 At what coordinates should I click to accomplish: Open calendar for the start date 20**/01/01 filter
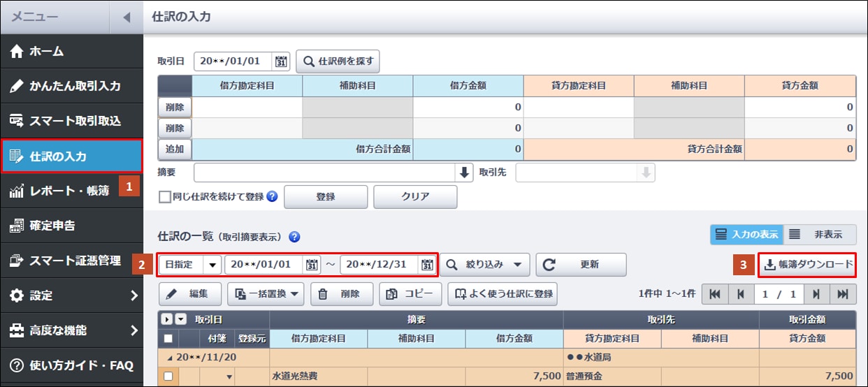coord(312,265)
